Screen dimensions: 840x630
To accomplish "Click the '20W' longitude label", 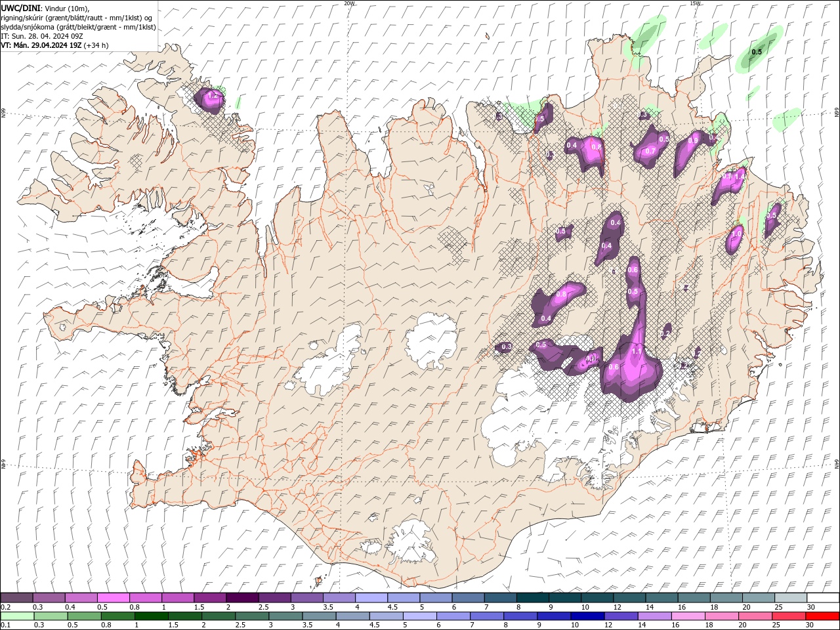I will pos(349,3).
